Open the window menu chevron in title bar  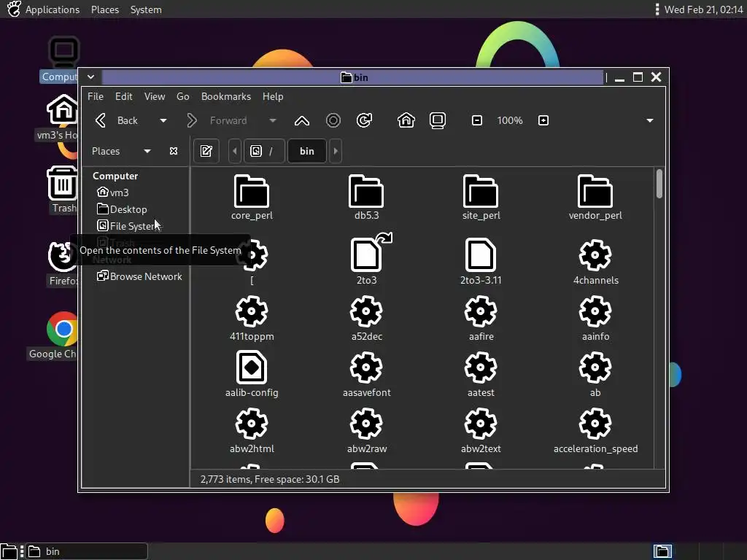[x=90, y=77]
